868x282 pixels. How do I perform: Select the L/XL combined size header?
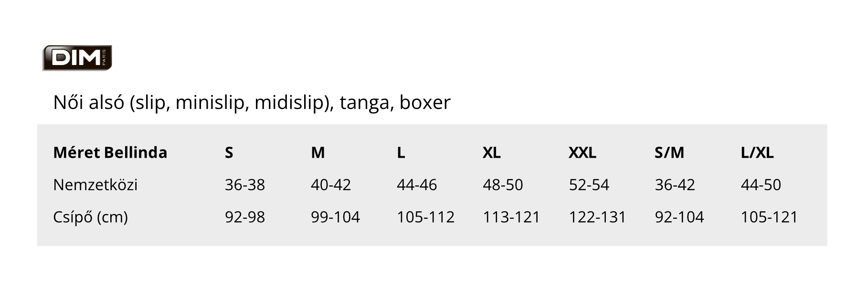757,152
